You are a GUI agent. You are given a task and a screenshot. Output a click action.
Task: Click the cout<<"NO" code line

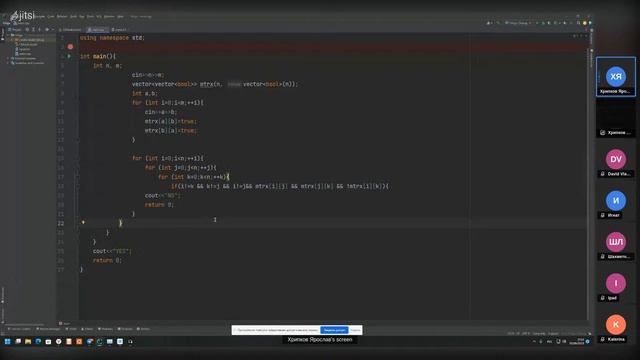pyautogui.click(x=162, y=196)
